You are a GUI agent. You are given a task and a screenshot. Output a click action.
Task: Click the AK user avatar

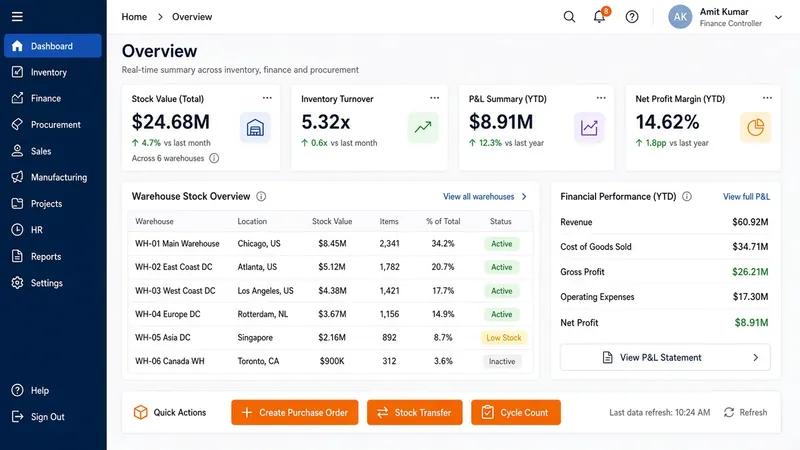tap(680, 17)
